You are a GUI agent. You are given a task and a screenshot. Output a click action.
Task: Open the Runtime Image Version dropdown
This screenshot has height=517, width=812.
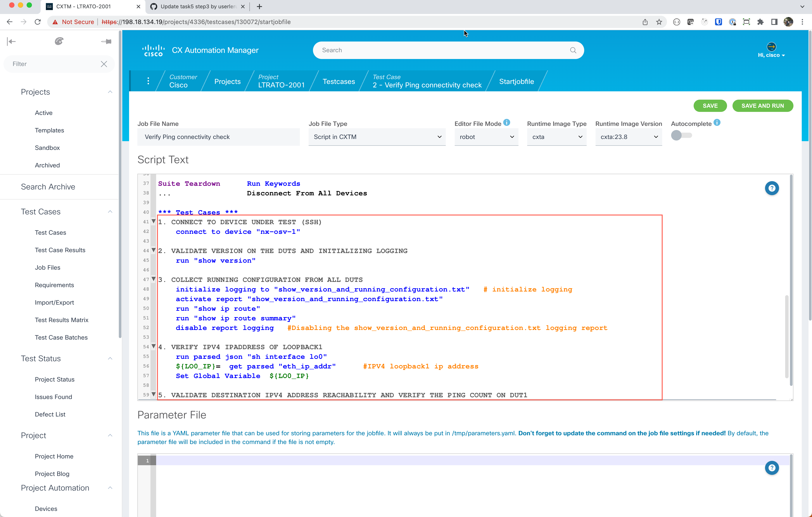[629, 137]
